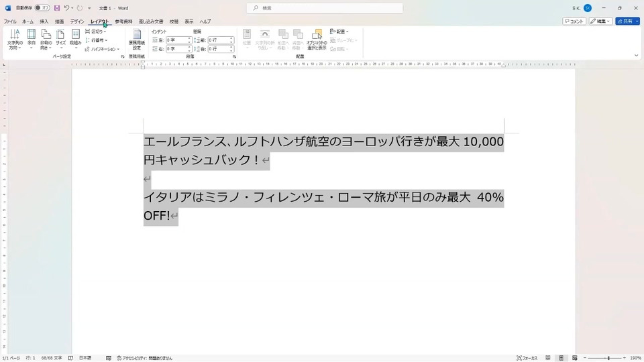Click the S K. account profile icon
The height and width of the screenshot is (362, 644).
point(588,8)
